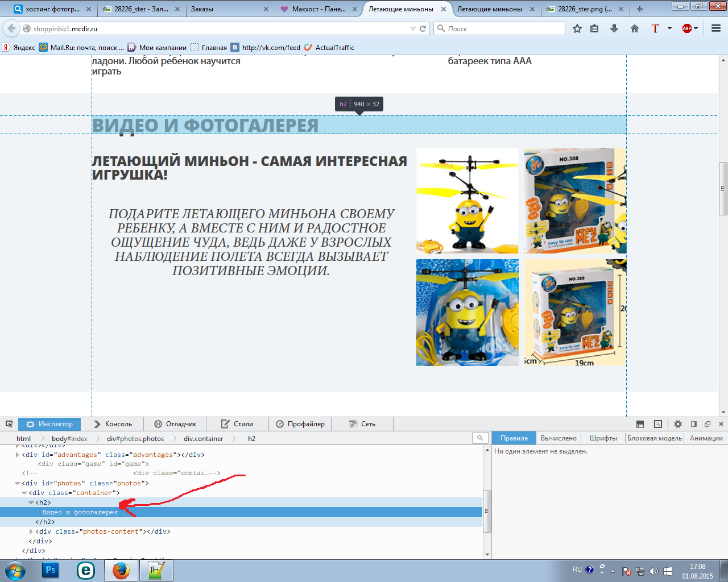Image resolution: width=728 pixels, height=582 pixels.
Task: Reload the page with refresh icon
Action: tap(423, 28)
